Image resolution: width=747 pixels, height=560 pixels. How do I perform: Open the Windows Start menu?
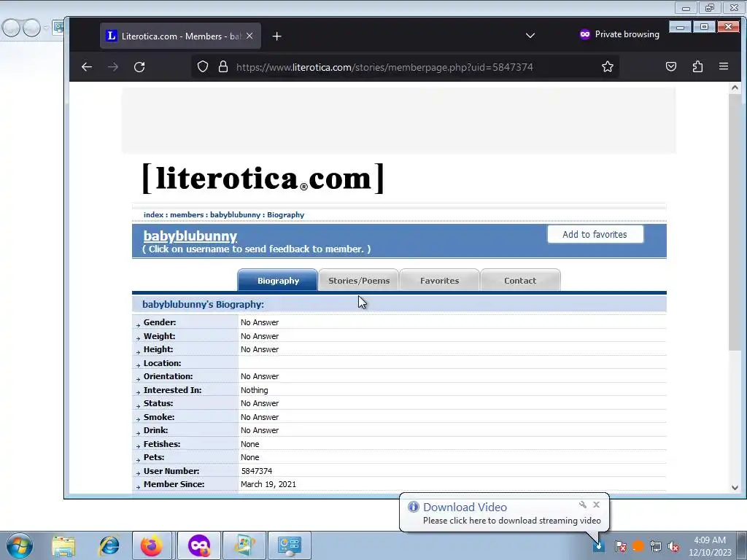(20, 545)
